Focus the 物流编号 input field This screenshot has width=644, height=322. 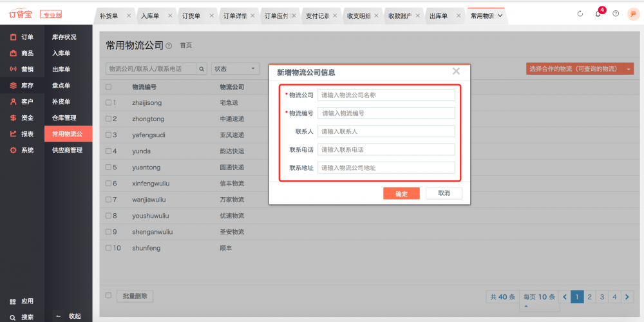386,113
